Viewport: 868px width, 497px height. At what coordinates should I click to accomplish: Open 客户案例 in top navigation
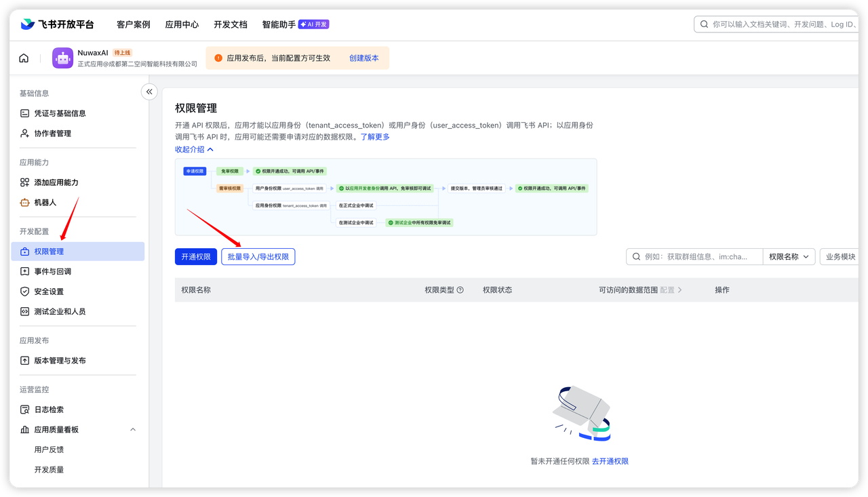pos(134,24)
